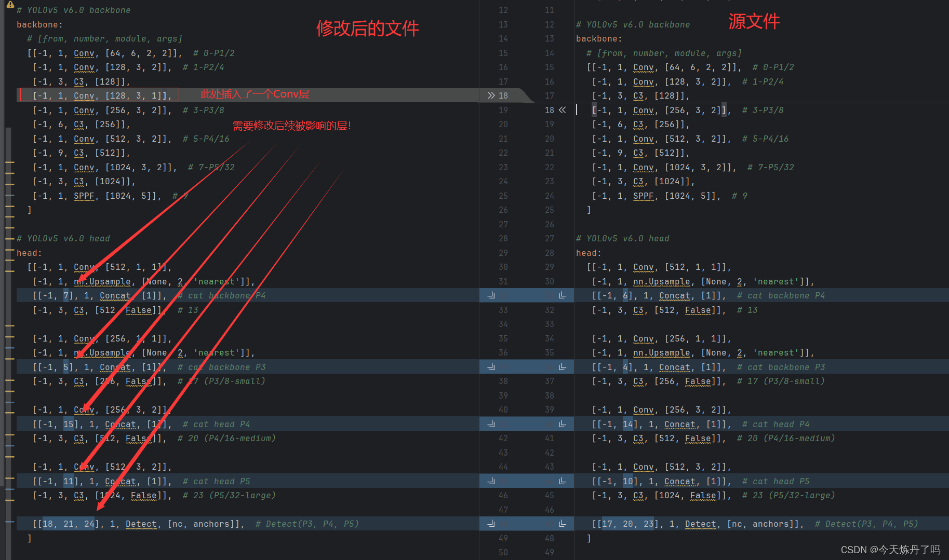Click the scrollbar track on the left edge

coord(3,280)
